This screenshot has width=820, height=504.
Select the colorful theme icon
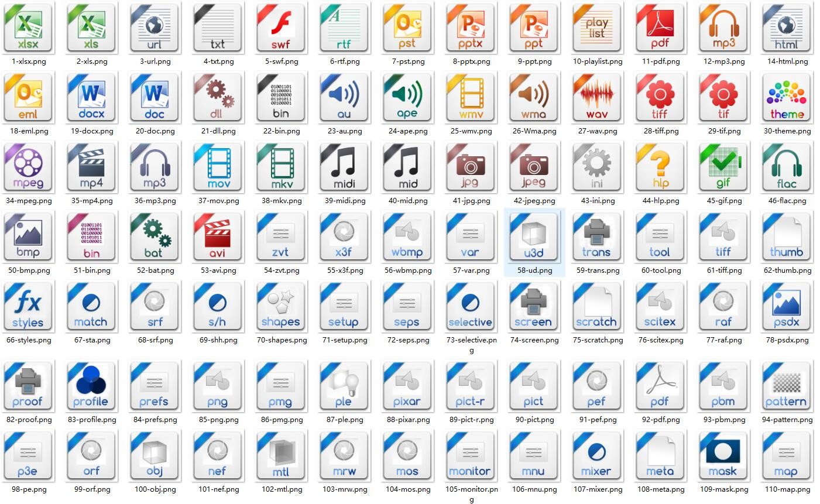tap(787, 98)
